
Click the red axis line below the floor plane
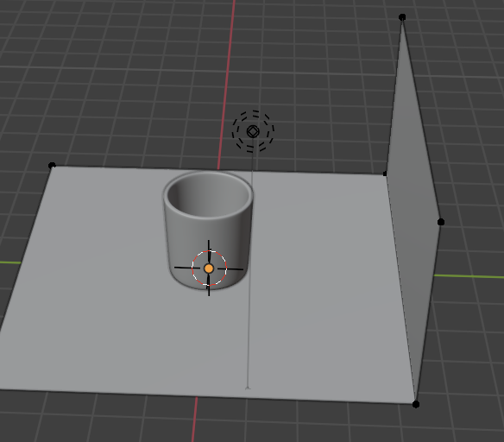pos(194,420)
